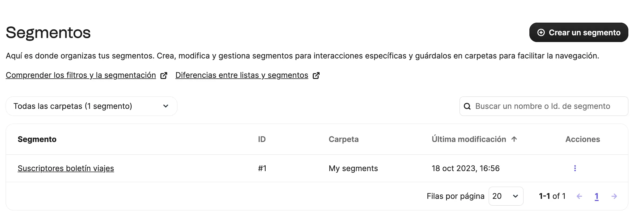The height and width of the screenshot is (222, 644).
Task: Open Comprender los filtros y la segmentación link
Action: (81, 75)
